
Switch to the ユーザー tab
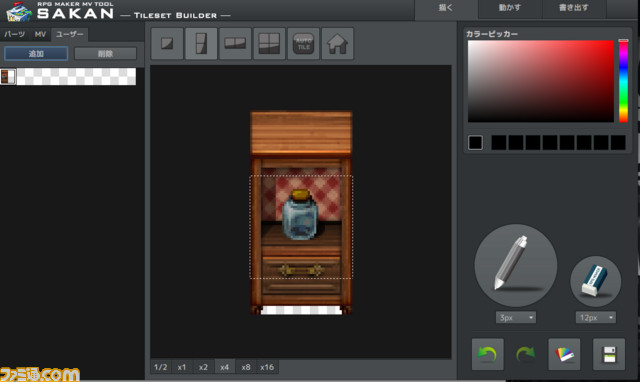[69, 34]
